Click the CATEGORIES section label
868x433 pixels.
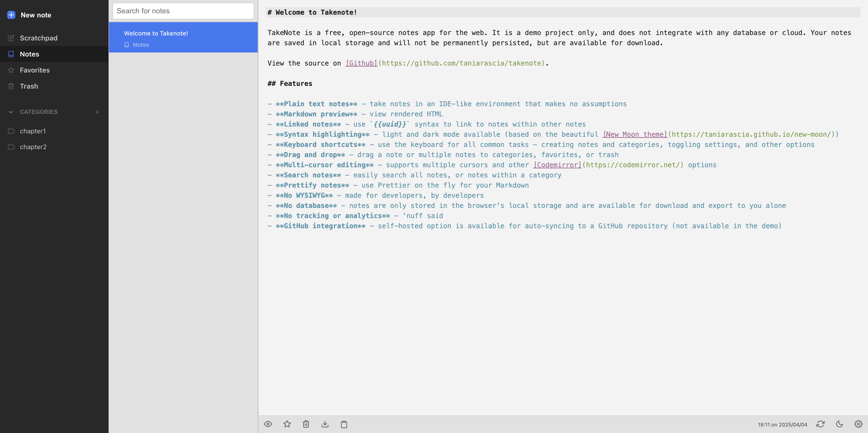click(x=39, y=112)
